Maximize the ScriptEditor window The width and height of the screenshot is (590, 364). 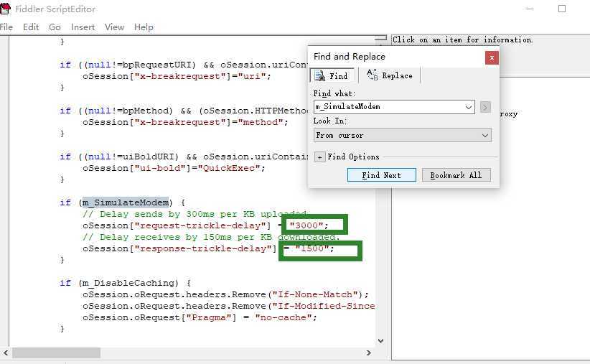562,9
